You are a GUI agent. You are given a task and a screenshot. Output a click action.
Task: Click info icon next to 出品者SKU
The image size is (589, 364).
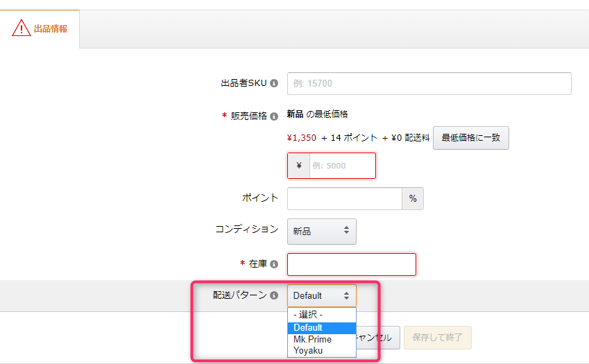point(274,83)
